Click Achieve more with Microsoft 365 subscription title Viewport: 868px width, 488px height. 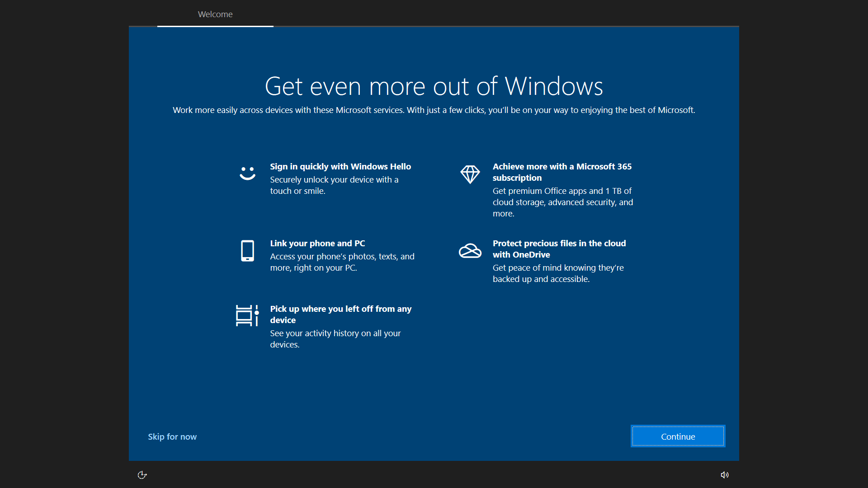click(561, 172)
